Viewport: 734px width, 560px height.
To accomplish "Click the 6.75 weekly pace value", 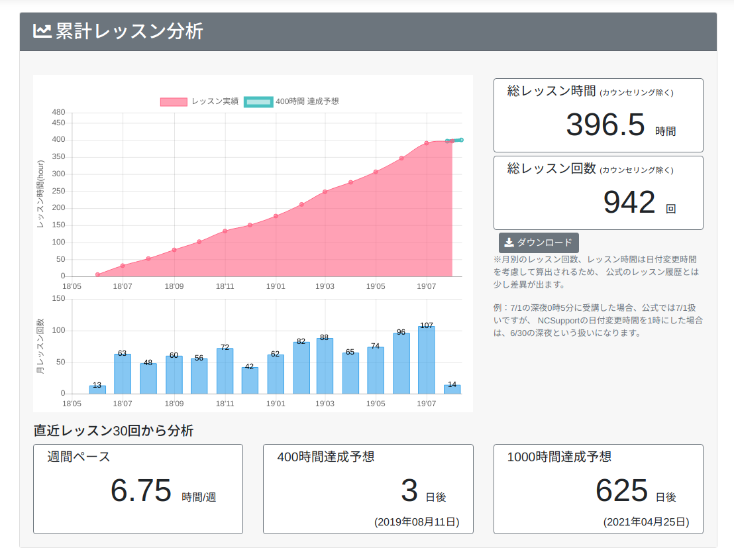I will point(141,490).
